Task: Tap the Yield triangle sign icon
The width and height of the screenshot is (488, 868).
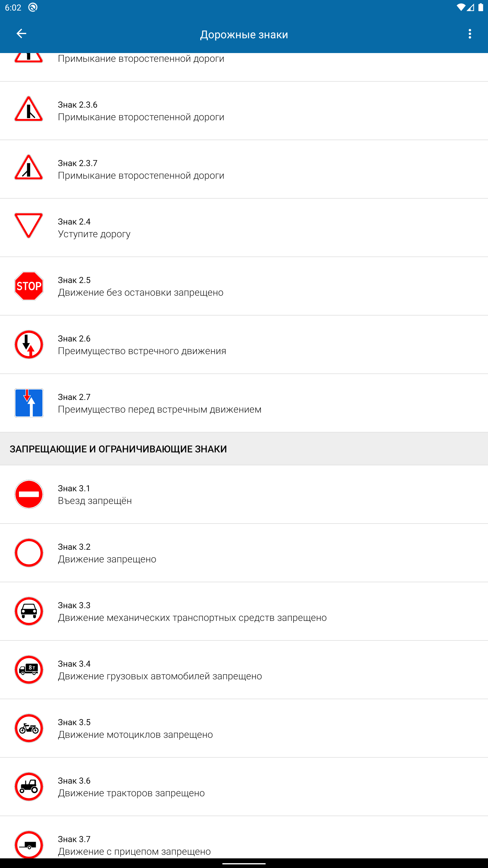Action: (x=29, y=225)
